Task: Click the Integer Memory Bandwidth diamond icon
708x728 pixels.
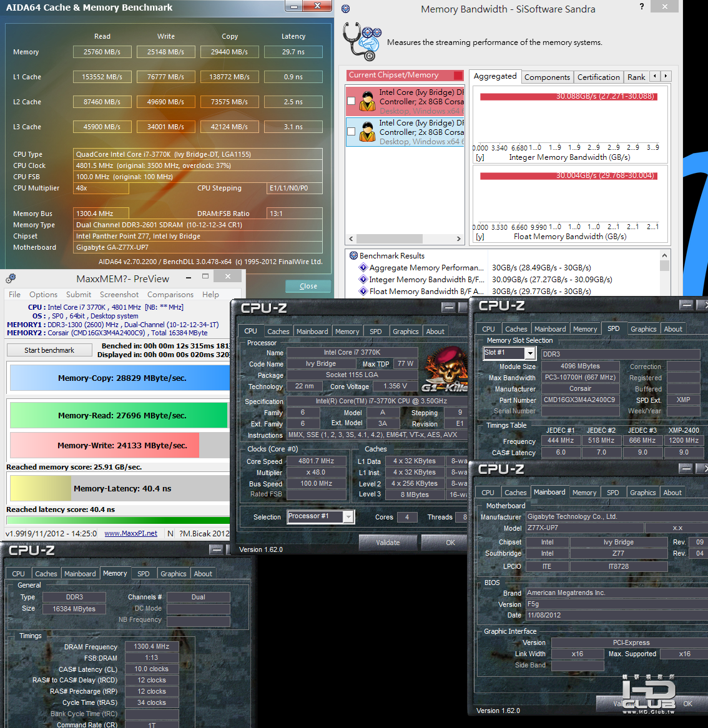Action: pyautogui.click(x=363, y=280)
